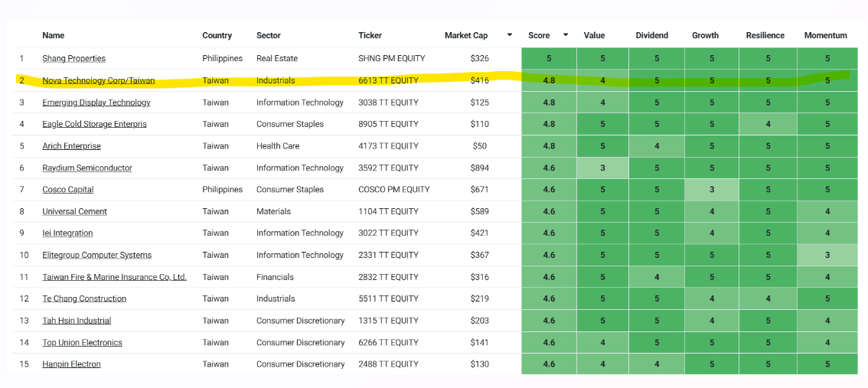Click the Score column header text
The height and width of the screenshot is (388, 868).
click(x=539, y=35)
